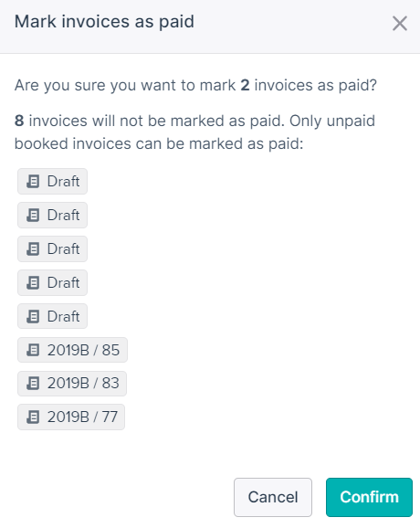
Task: Click invoice icon on fourth Draft chip
Action: [33, 283]
